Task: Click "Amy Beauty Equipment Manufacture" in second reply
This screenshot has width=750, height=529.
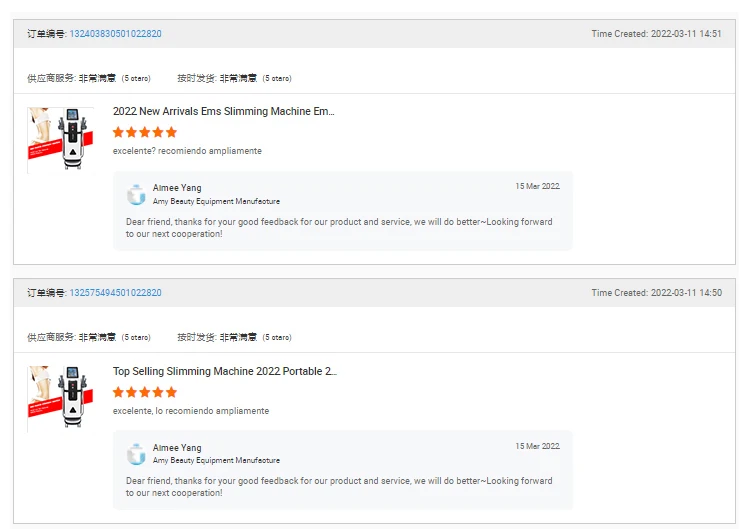Action: pos(216,461)
